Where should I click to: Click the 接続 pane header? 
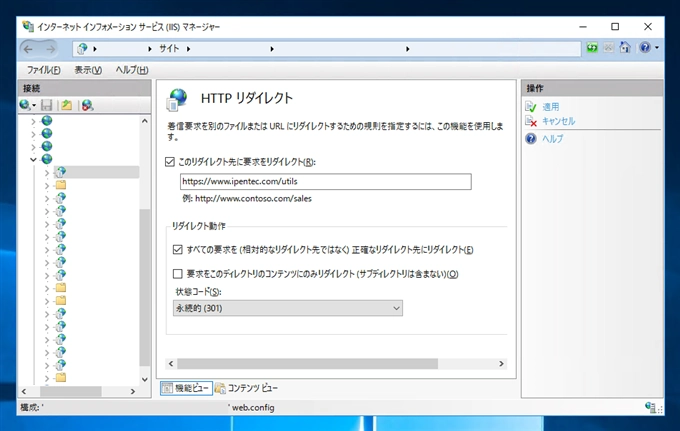point(85,88)
